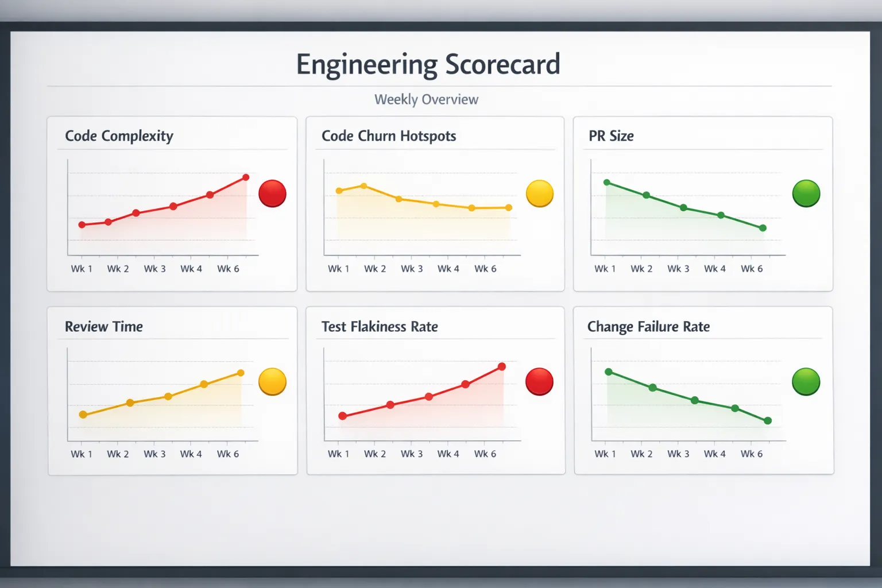Image resolution: width=882 pixels, height=588 pixels.
Task: Select the Weekly Overview subtitle
Action: 426,99
